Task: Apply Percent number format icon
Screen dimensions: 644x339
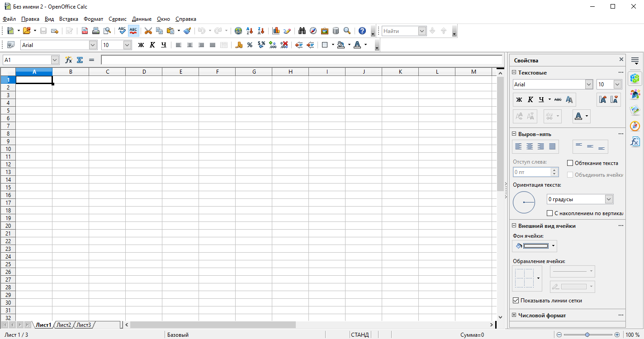Action: [250, 45]
